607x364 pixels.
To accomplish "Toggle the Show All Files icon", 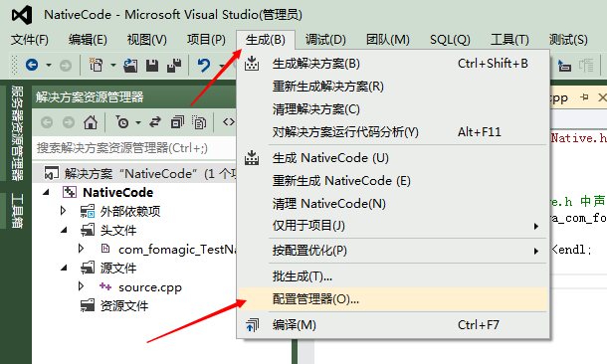I will tap(199, 122).
